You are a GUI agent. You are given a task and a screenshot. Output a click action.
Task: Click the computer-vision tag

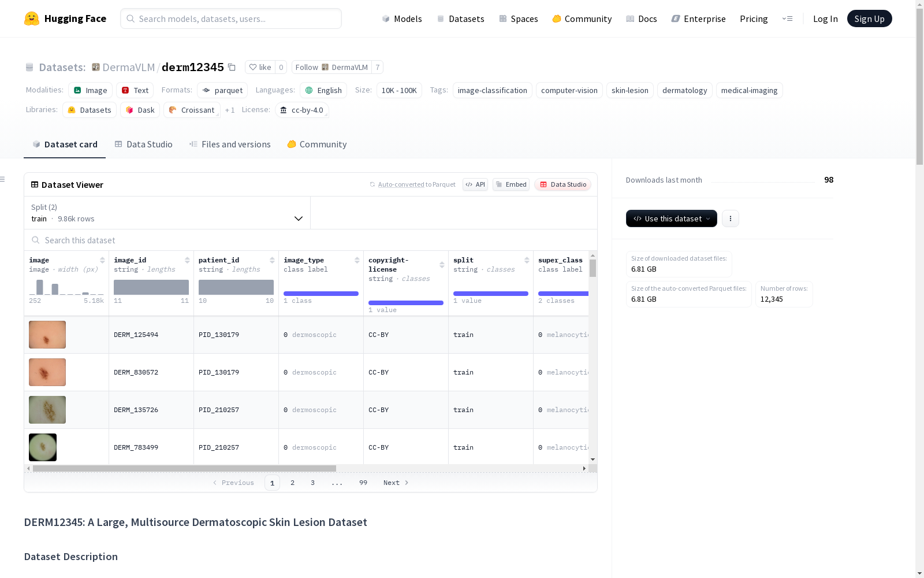(x=569, y=90)
